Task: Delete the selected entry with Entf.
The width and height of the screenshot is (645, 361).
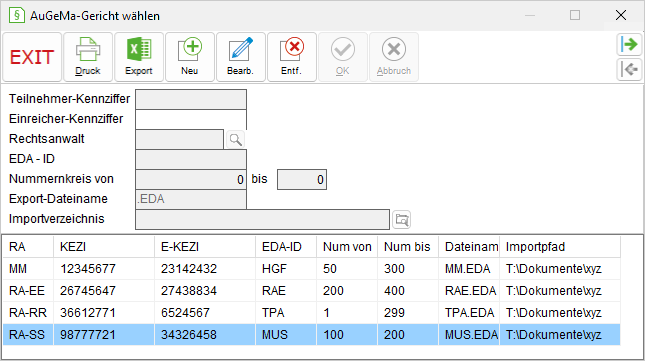Action: coord(292,57)
